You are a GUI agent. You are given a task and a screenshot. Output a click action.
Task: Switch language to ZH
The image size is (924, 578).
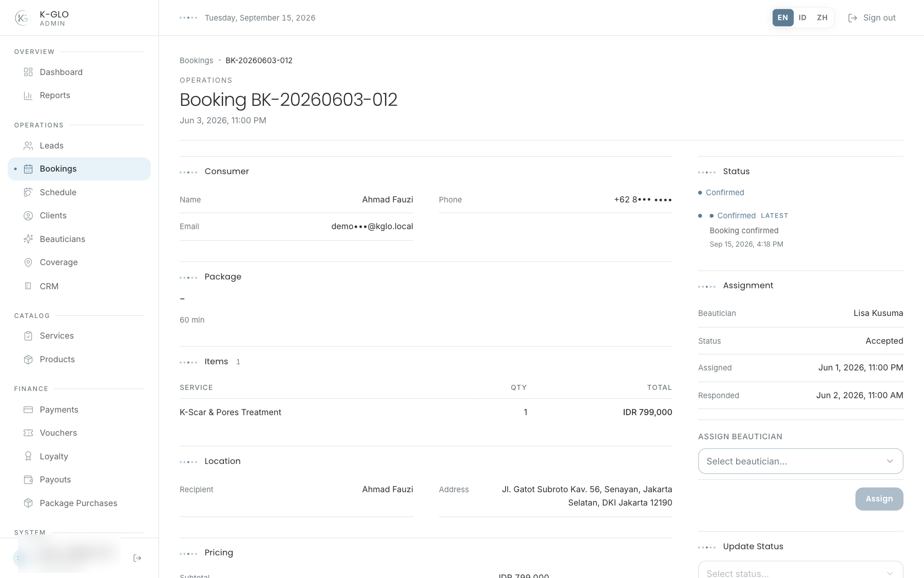[822, 17]
